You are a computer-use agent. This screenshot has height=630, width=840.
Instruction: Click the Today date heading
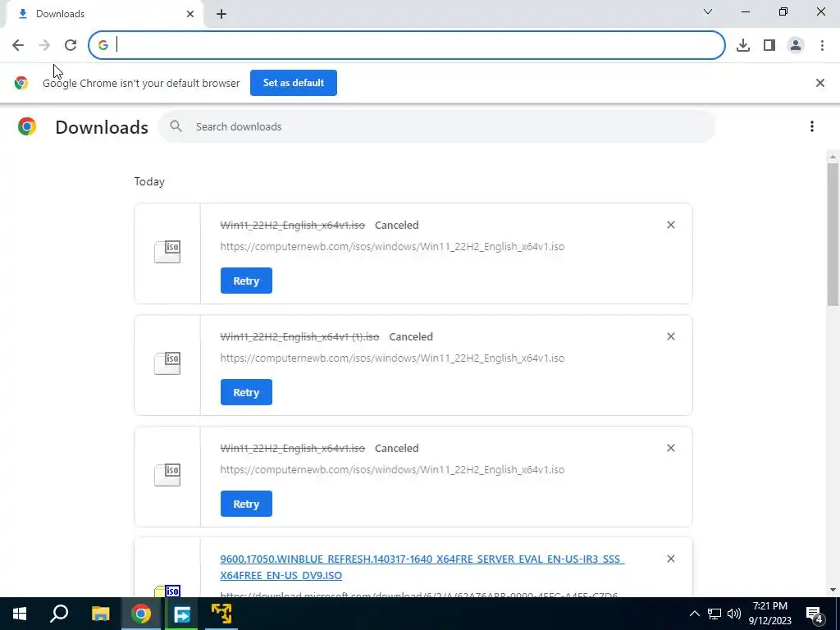[x=149, y=181]
